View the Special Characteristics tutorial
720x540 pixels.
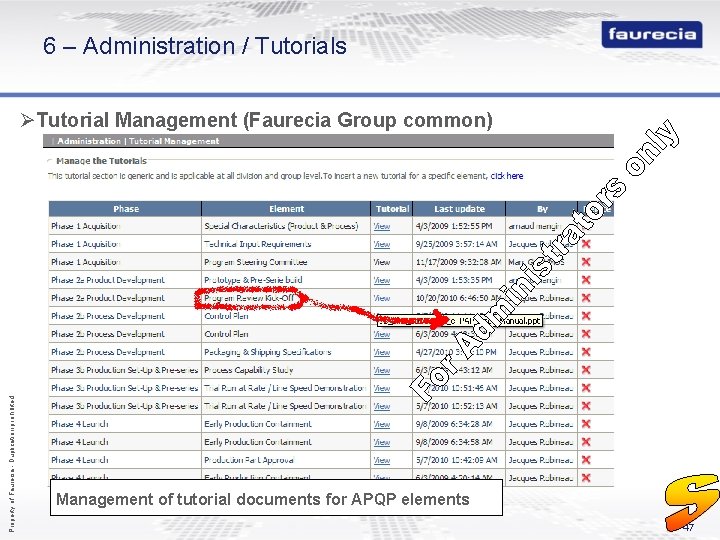382,226
